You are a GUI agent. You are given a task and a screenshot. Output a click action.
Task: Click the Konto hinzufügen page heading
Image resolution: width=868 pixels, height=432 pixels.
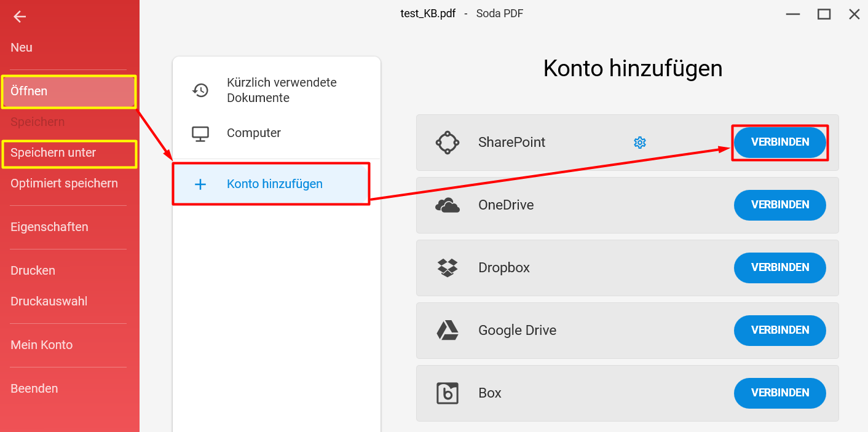(633, 69)
